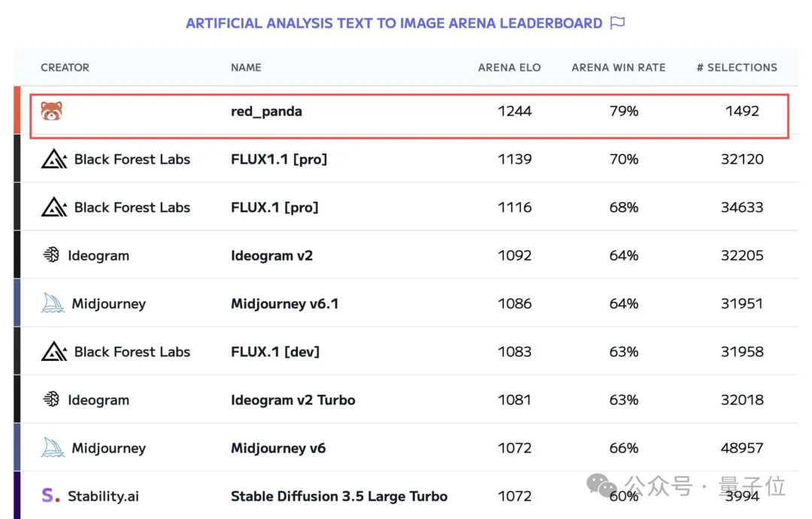812x519 pixels.
Task: Select the red_panda model name
Action: pos(266,111)
